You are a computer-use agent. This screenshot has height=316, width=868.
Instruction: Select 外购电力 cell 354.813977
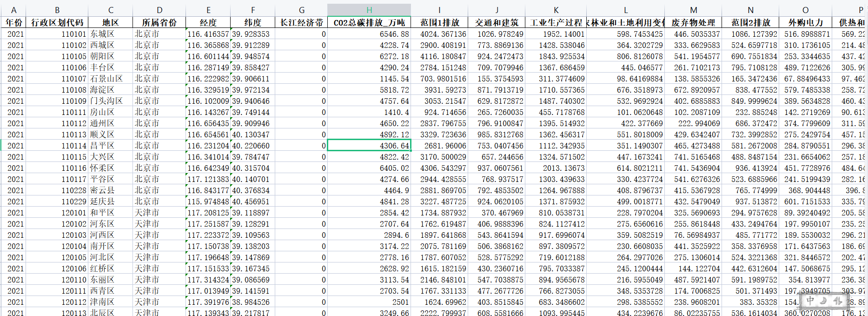tap(806, 280)
